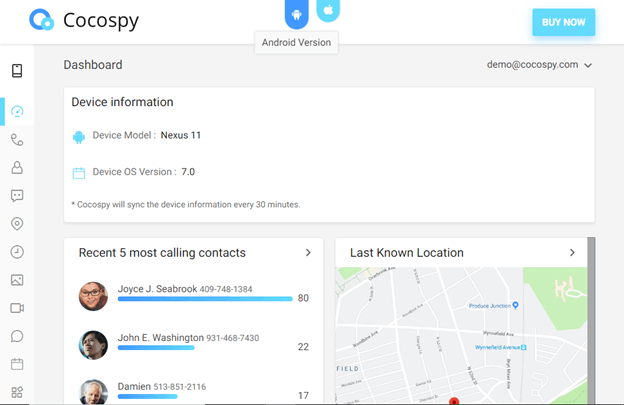The width and height of the screenshot is (624, 405).
Task: Expand the Last Known Location arrow
Action: 572,253
